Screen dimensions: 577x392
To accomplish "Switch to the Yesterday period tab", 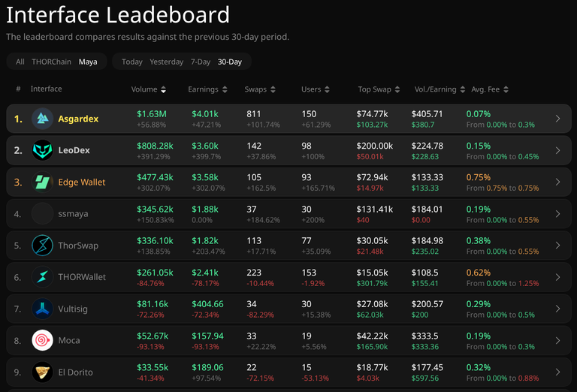I will tap(166, 62).
